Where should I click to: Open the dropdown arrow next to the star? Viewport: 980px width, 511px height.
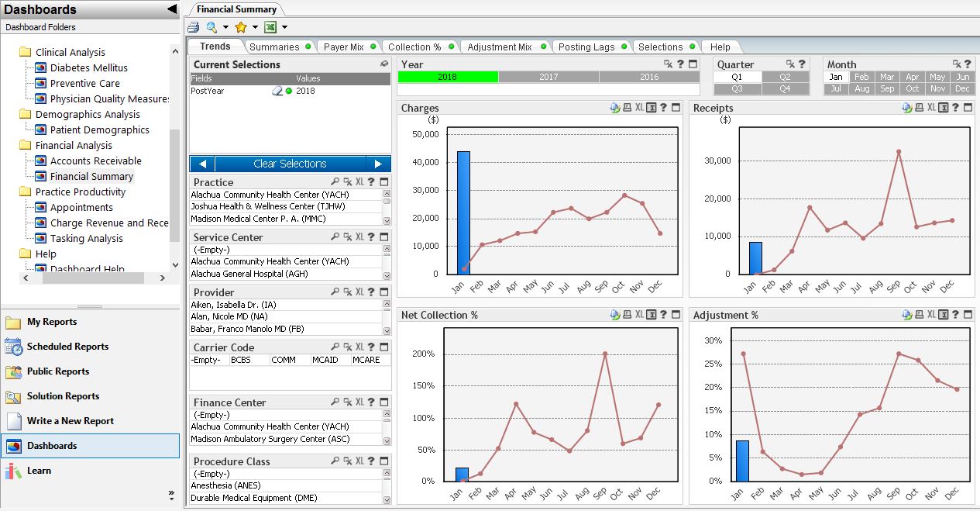click(x=254, y=27)
